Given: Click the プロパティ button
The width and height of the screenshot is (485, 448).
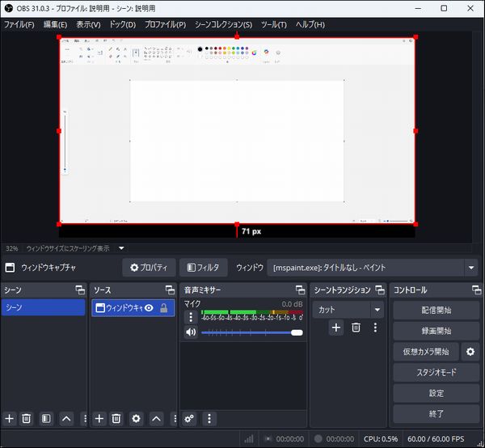Looking at the screenshot, I should (149, 268).
